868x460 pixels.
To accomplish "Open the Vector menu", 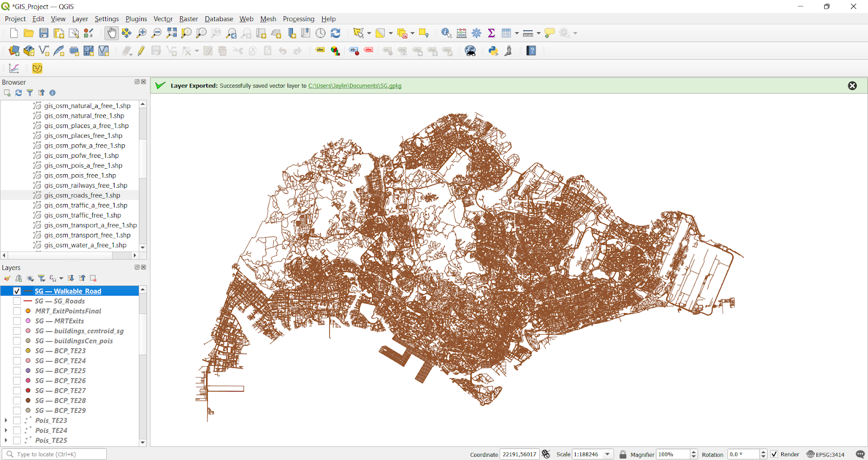I will 163,19.
